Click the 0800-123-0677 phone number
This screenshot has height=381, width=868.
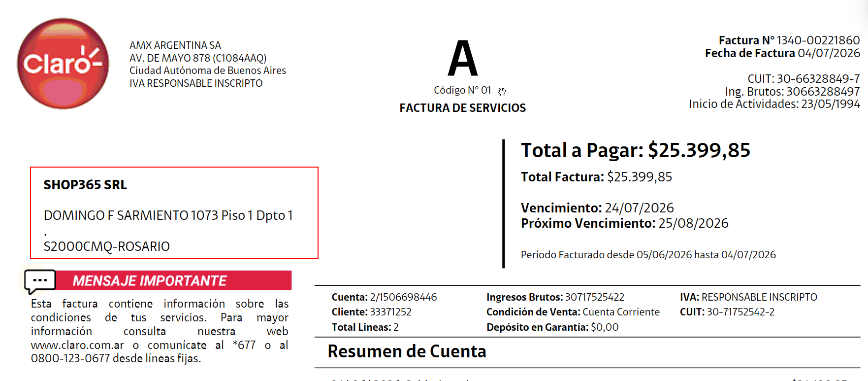[x=70, y=358]
